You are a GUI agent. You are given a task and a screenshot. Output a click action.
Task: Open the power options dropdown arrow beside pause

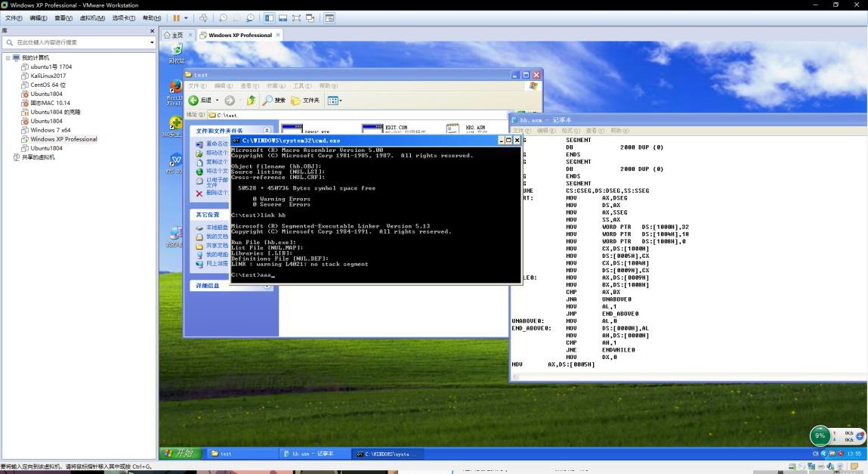pyautogui.click(x=186, y=18)
